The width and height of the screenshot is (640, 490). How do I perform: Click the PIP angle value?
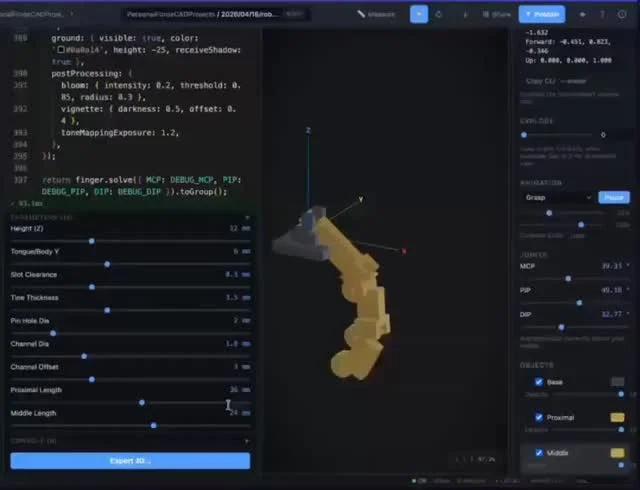(x=612, y=290)
